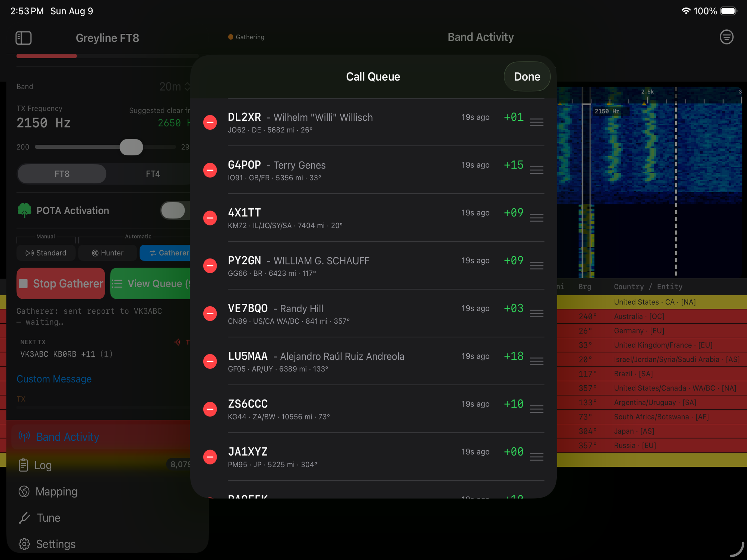Screen dimensions: 747x560
Task: Click the South Africa/Botswana · [AF] row
Action: [x=652, y=417]
